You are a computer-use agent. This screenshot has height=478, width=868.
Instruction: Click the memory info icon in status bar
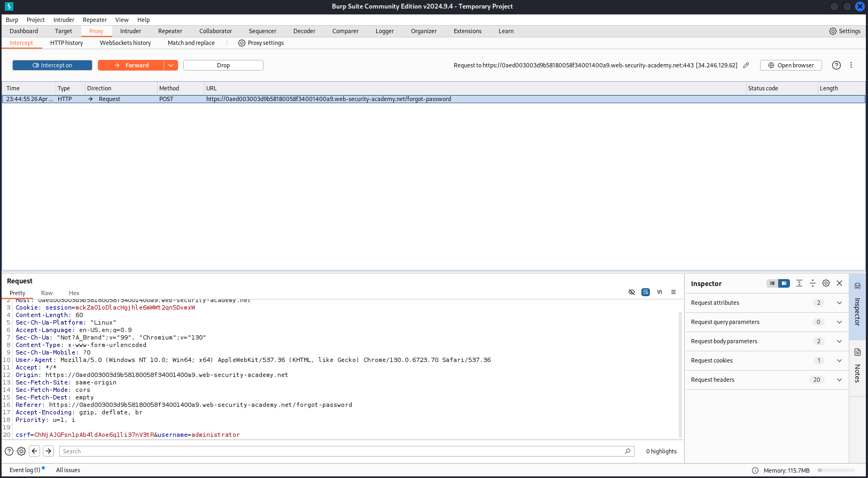(x=755, y=471)
